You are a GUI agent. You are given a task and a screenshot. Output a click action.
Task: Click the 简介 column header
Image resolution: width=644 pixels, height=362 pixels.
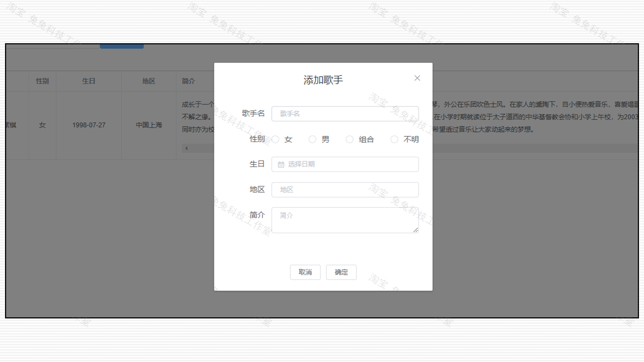[x=187, y=81]
